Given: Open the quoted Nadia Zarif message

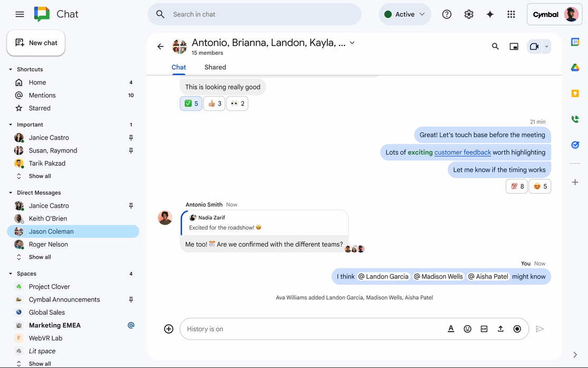Looking at the screenshot, I should coord(264,223).
